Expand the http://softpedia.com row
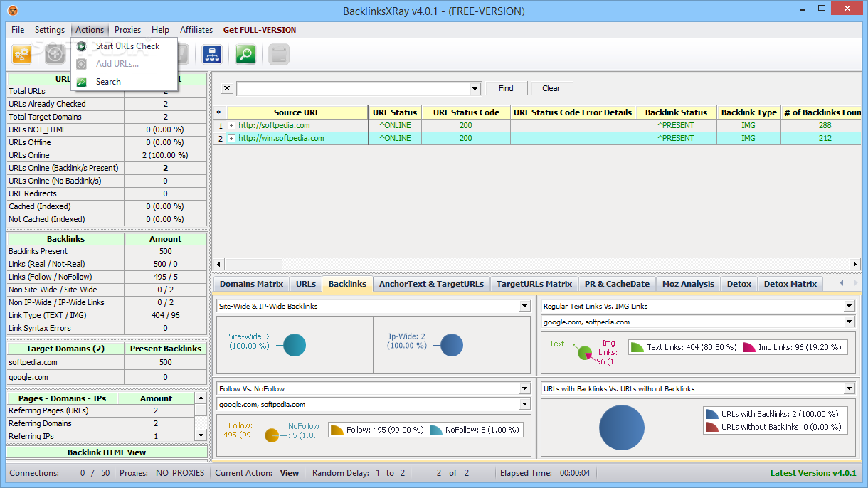The width and height of the screenshot is (868, 488). [x=232, y=125]
